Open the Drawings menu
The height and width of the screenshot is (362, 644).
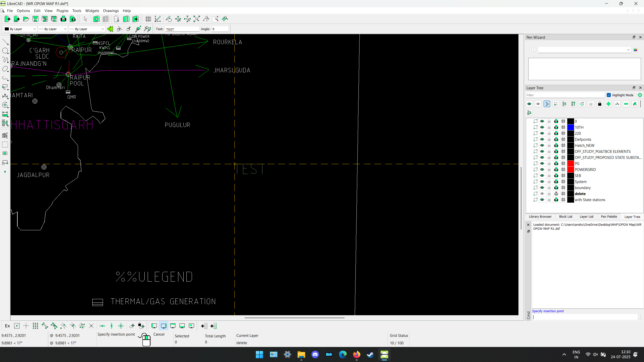[x=111, y=11]
